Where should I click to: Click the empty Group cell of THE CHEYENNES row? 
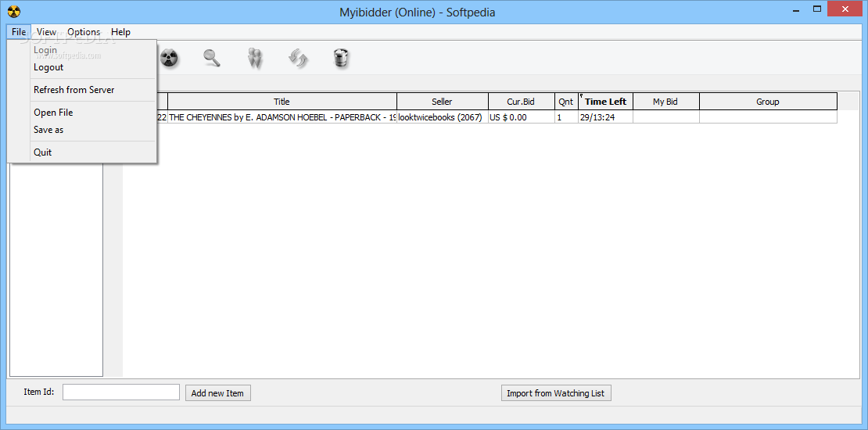pyautogui.click(x=768, y=116)
